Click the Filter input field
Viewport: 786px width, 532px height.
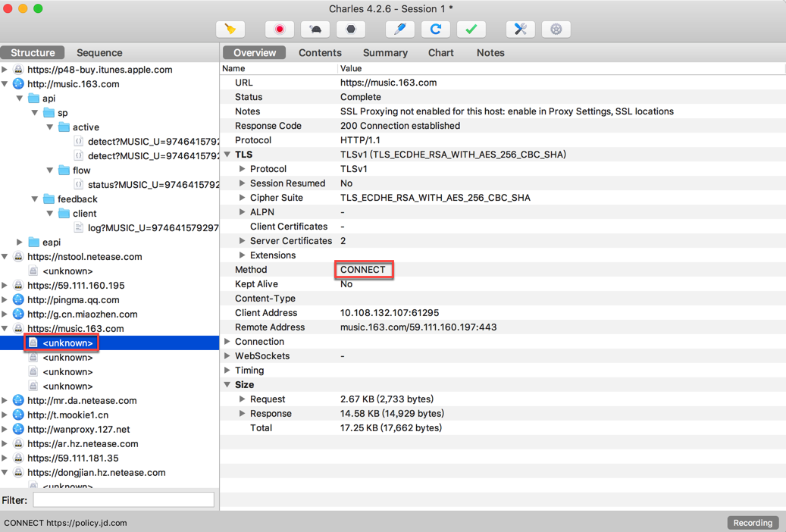(x=124, y=499)
